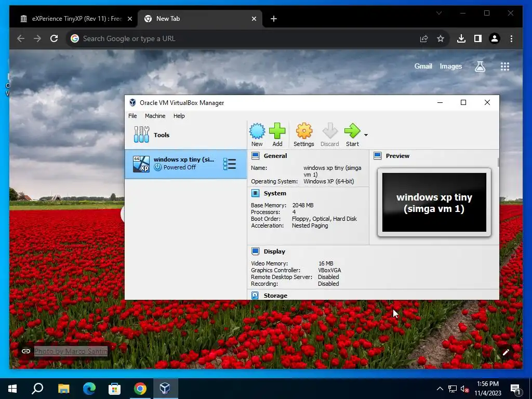Click the Display section header
The width and height of the screenshot is (532, 399).
point(274,251)
